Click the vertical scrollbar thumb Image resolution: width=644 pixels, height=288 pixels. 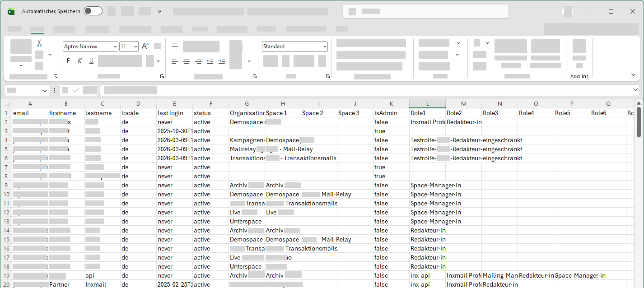(639, 122)
